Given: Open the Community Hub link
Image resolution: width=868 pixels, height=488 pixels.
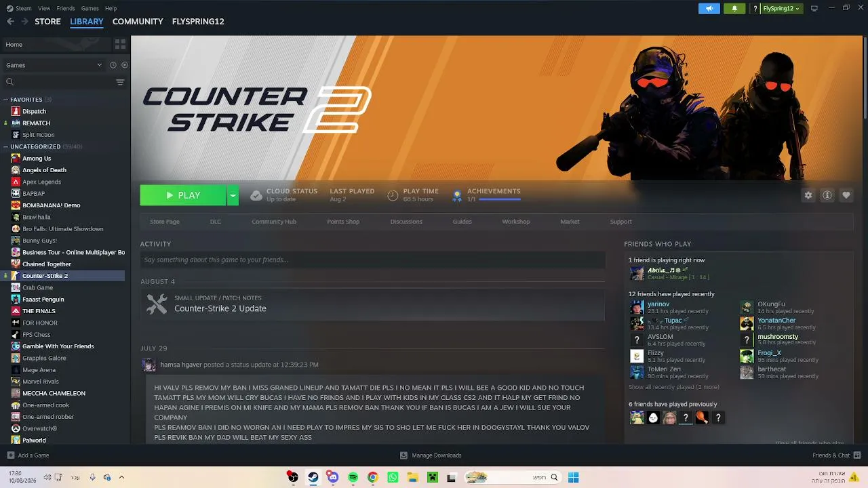Looking at the screenshot, I should coord(274,222).
